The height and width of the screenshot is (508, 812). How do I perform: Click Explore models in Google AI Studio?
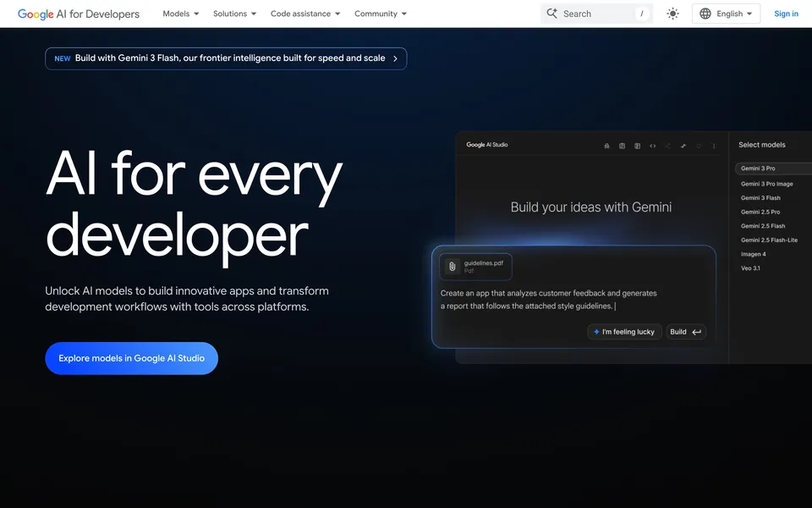[131, 358]
